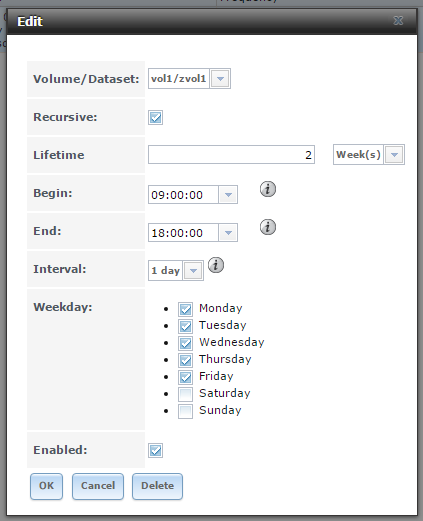
Task: Click the OK button
Action: tap(46, 486)
